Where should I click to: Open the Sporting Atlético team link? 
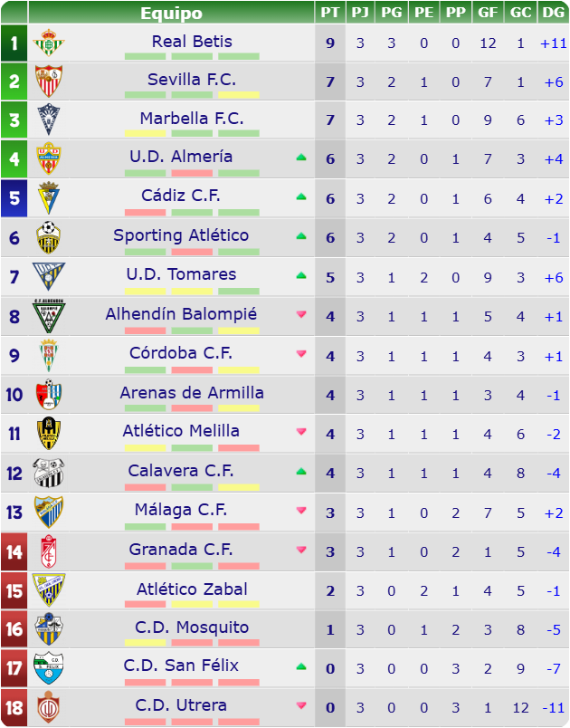tap(181, 235)
